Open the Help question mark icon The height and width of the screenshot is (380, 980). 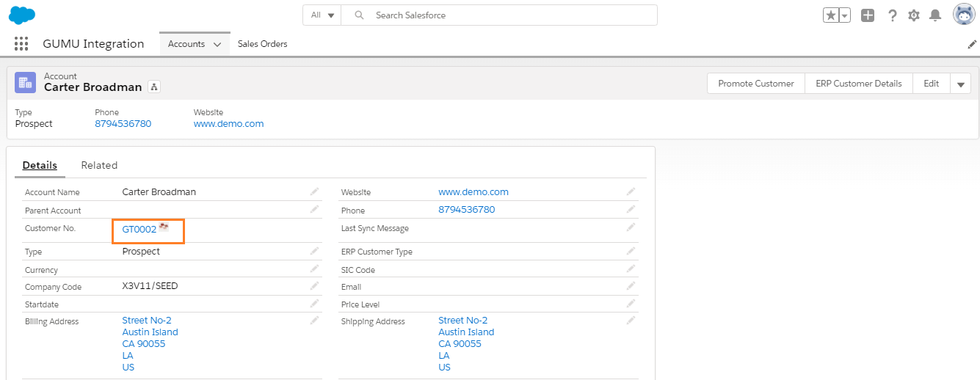click(893, 15)
